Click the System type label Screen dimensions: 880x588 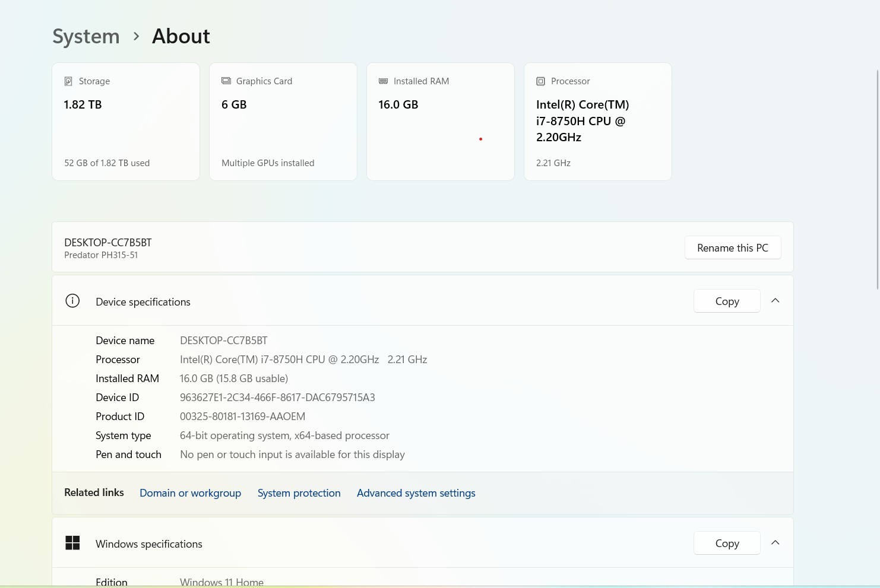pyautogui.click(x=124, y=436)
